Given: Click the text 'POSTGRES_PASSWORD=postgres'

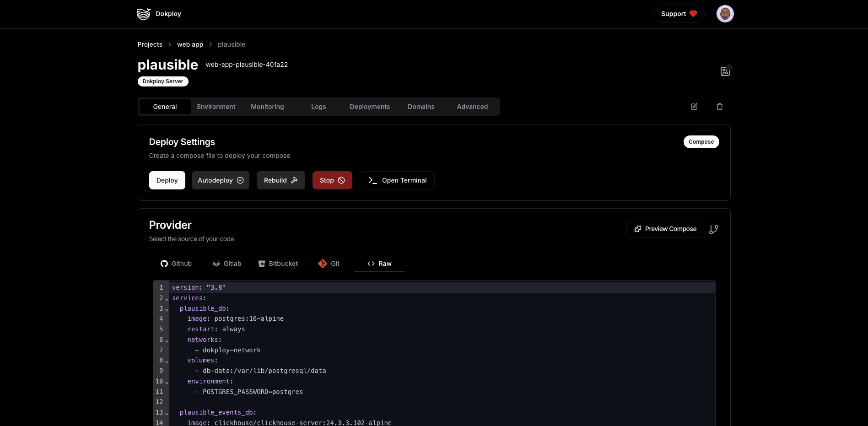Looking at the screenshot, I should point(253,392).
